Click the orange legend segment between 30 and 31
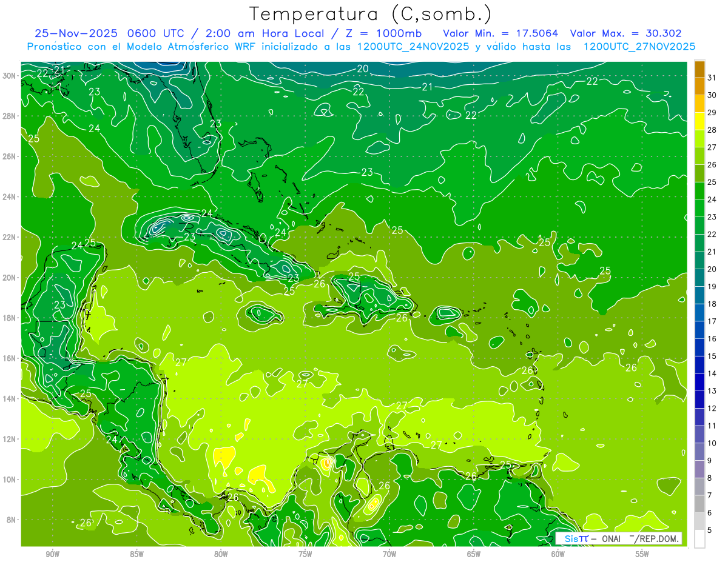Image resolution: width=728 pixels, height=562 pixels. (699, 86)
